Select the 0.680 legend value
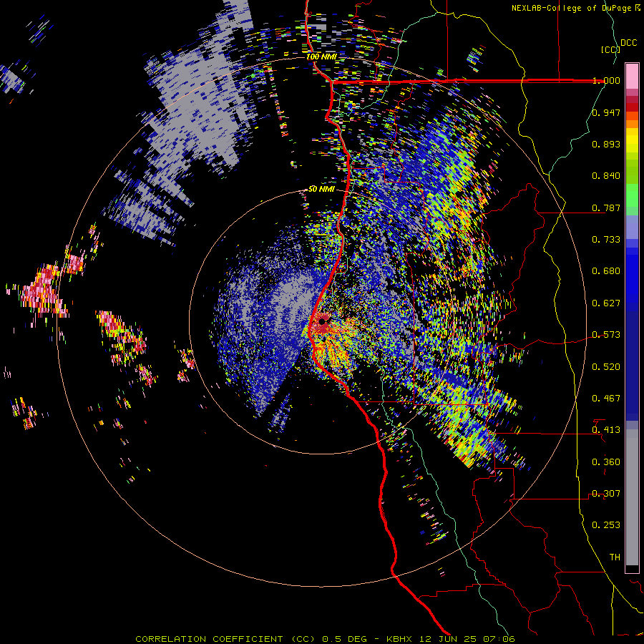The image size is (644, 644). (x=606, y=271)
